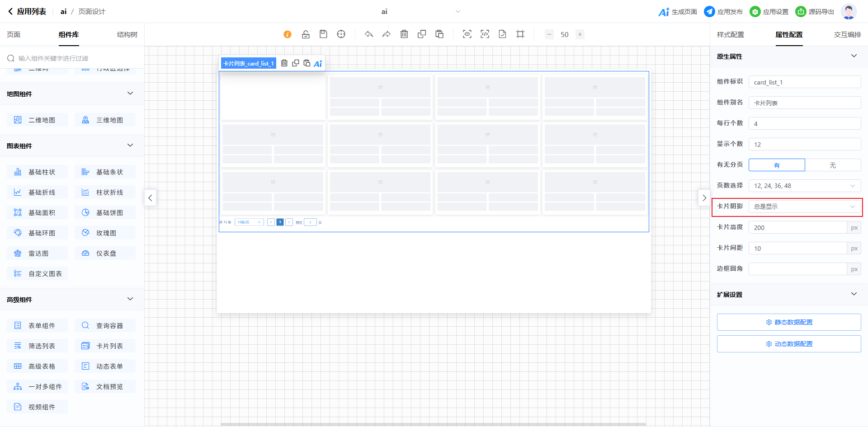Click the save disk icon in toolbar
This screenshot has width=868, height=427.
(323, 34)
